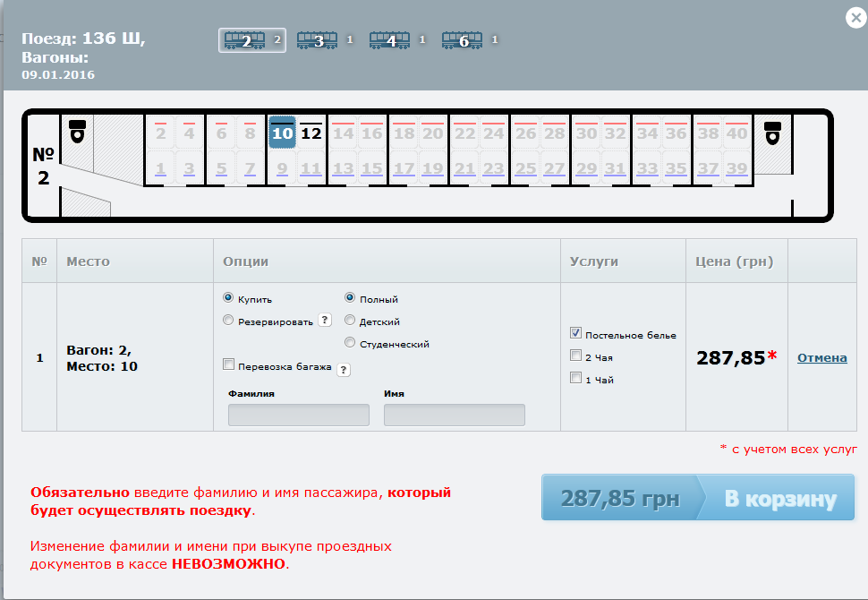Viewport: 868px width, 600px height.
Task: Select the Резервировать radio option
Action: [229, 321]
